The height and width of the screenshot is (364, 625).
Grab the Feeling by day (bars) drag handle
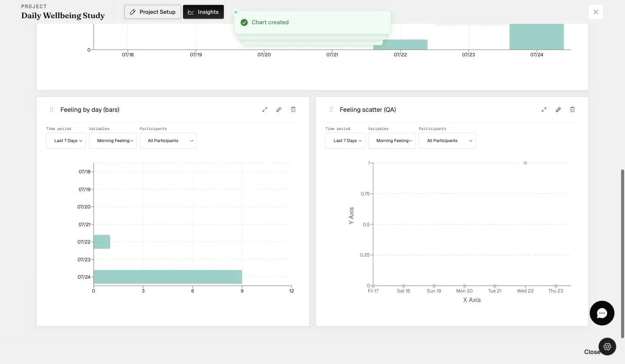(52, 110)
